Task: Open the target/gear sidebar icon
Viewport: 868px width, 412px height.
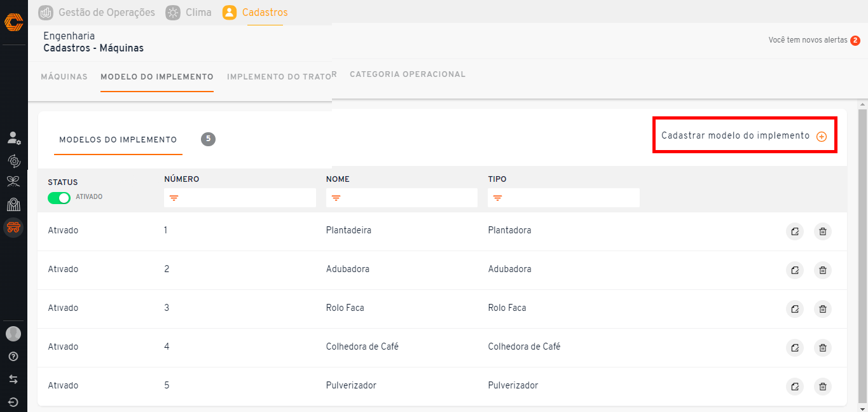Action: click(x=13, y=160)
